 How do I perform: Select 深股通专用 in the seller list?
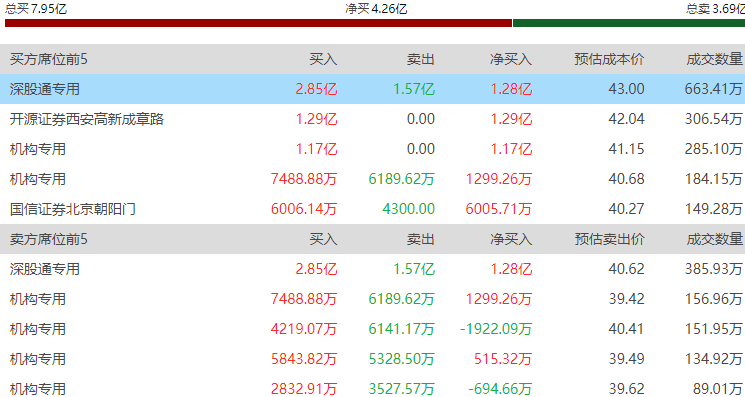tap(45, 269)
